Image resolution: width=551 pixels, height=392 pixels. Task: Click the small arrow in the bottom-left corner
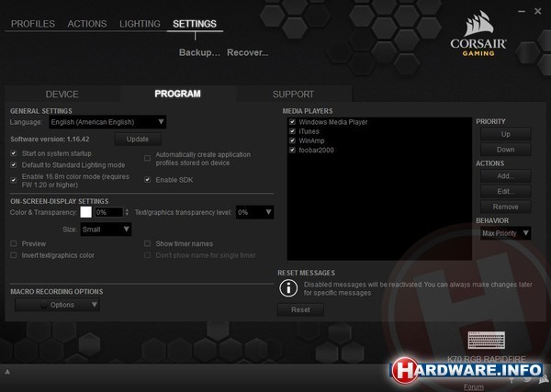(7, 372)
